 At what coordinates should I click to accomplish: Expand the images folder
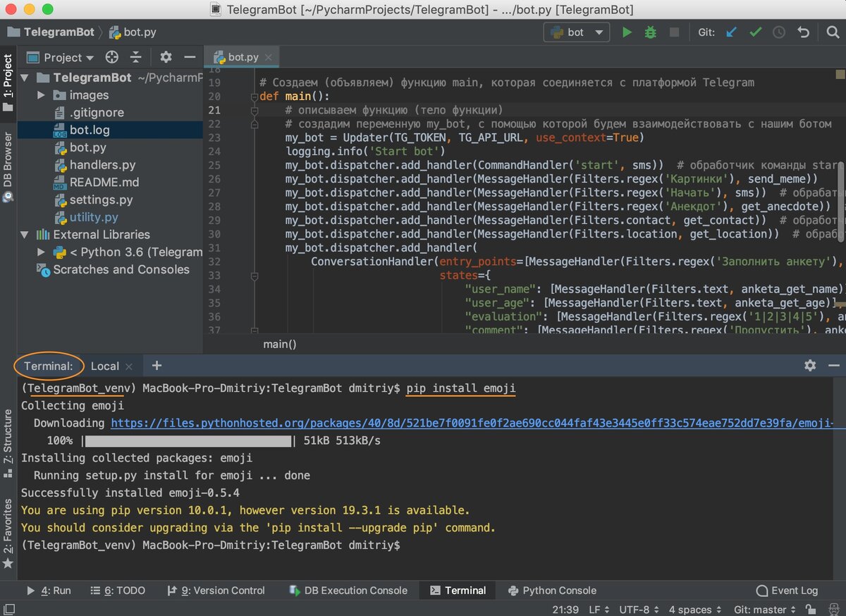[41, 95]
